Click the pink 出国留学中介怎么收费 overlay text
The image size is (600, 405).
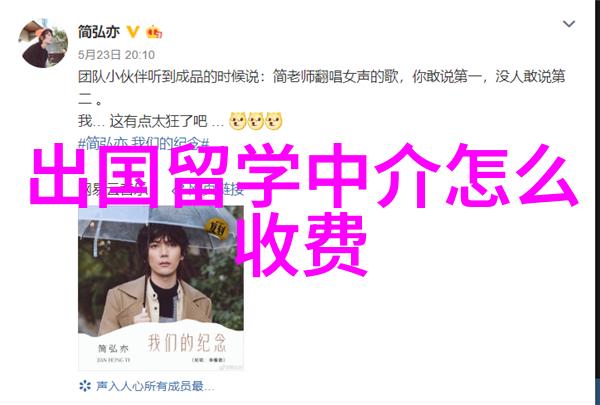pyautogui.click(x=302, y=210)
